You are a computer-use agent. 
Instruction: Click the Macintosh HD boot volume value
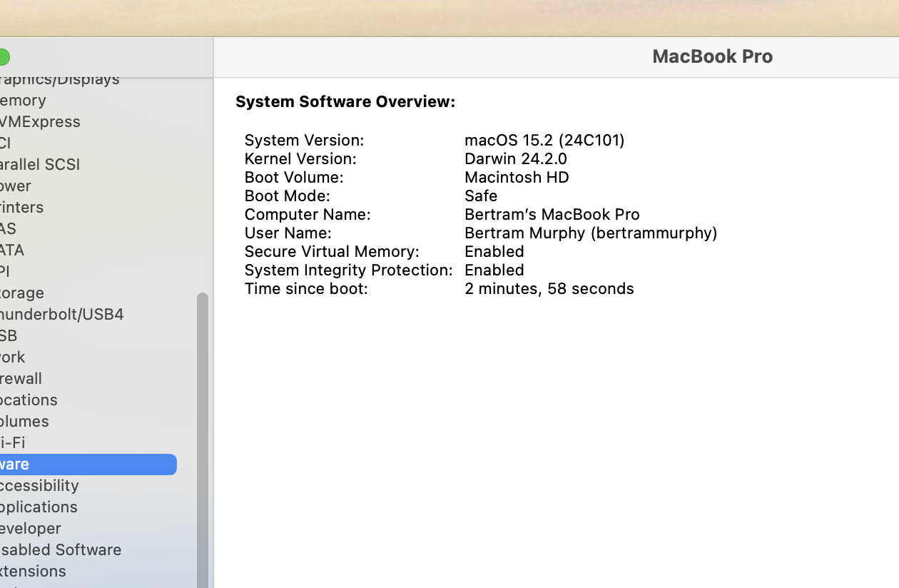(x=517, y=177)
